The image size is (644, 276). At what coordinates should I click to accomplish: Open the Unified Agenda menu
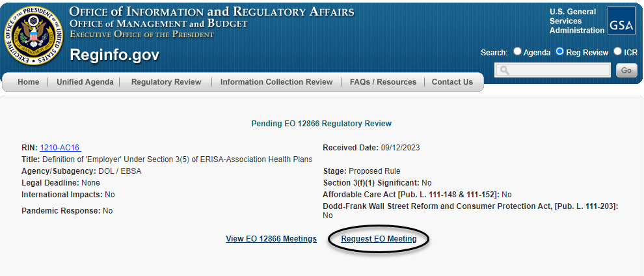point(85,82)
